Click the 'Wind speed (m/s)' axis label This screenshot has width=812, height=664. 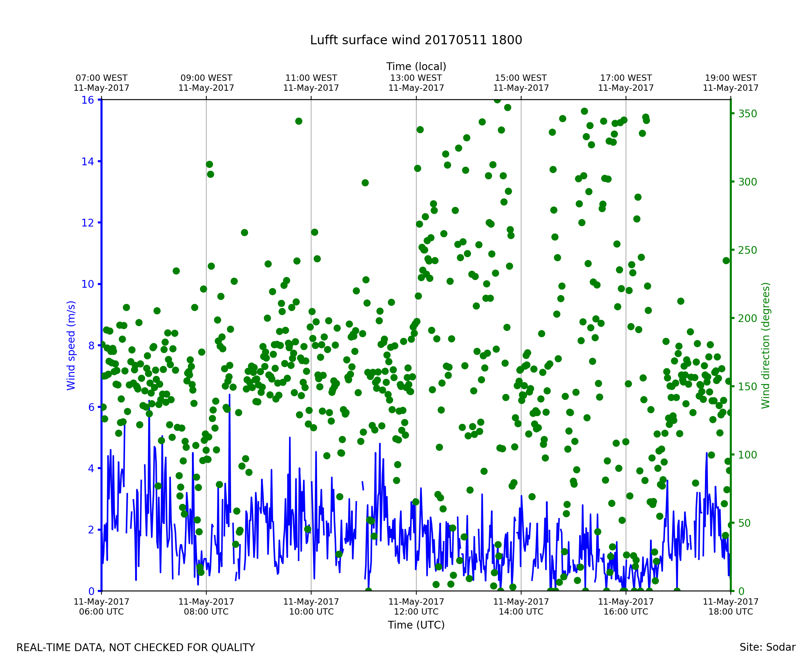(71, 345)
